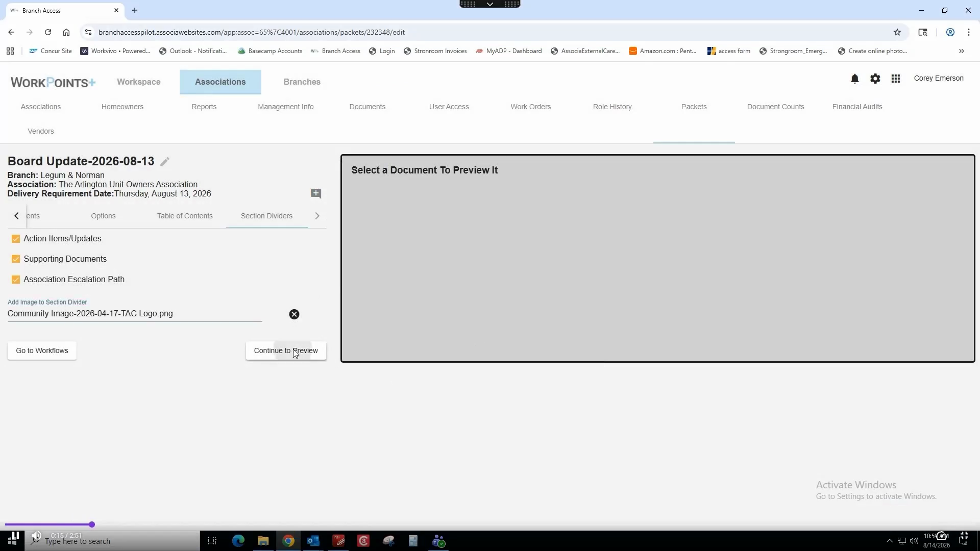Show more bookmarks with double chevron
Viewport: 980px width, 551px height.
click(962, 51)
